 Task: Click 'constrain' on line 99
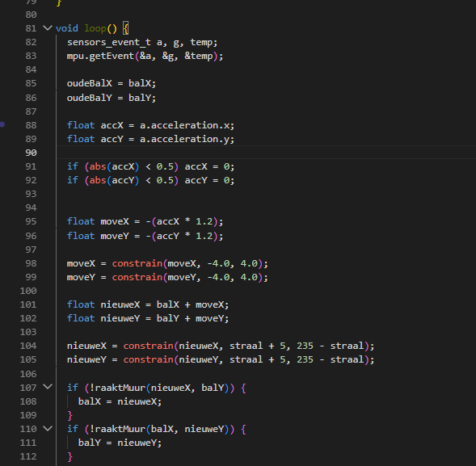tap(137, 277)
